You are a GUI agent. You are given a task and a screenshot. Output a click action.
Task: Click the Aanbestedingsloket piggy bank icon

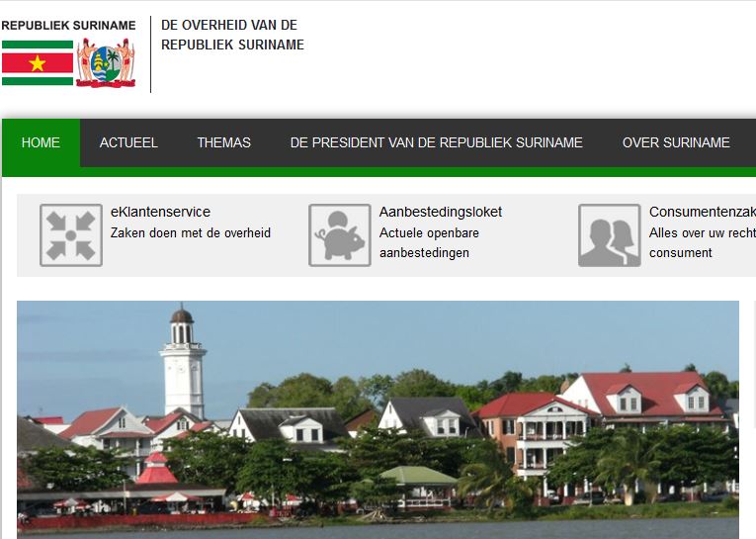point(339,235)
